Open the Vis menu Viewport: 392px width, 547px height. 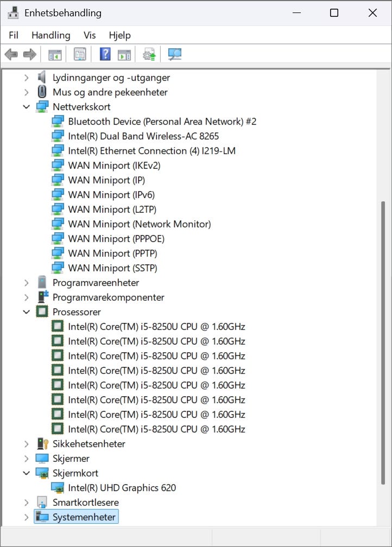coord(90,35)
